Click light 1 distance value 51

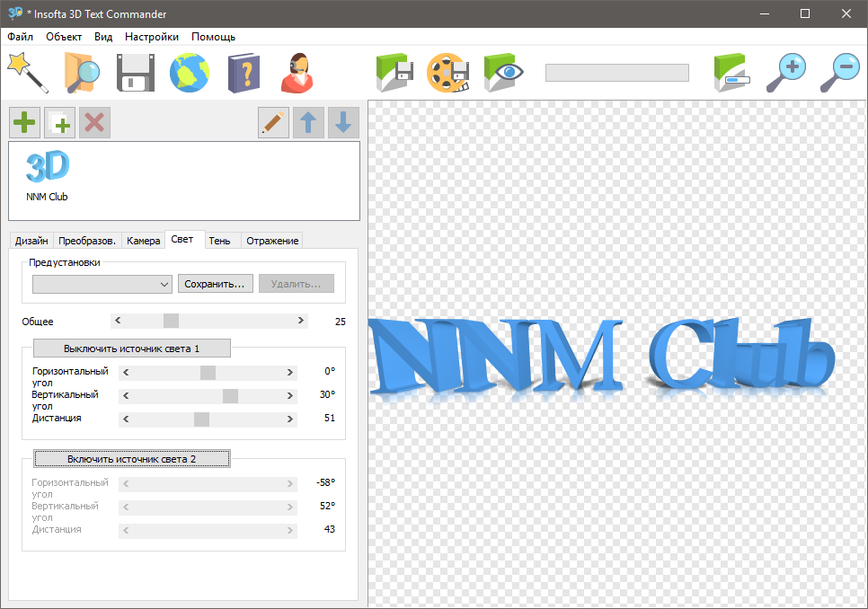click(x=330, y=418)
